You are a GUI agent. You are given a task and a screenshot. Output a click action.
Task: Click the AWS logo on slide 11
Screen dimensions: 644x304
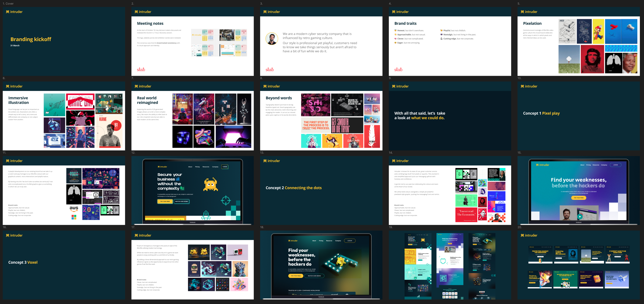pyautogui.click(x=74, y=209)
